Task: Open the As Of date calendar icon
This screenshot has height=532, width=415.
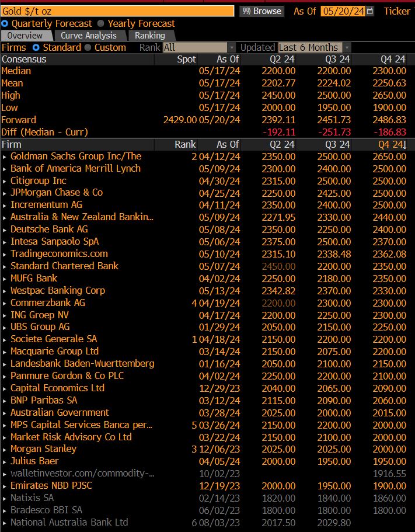Action: click(370, 11)
